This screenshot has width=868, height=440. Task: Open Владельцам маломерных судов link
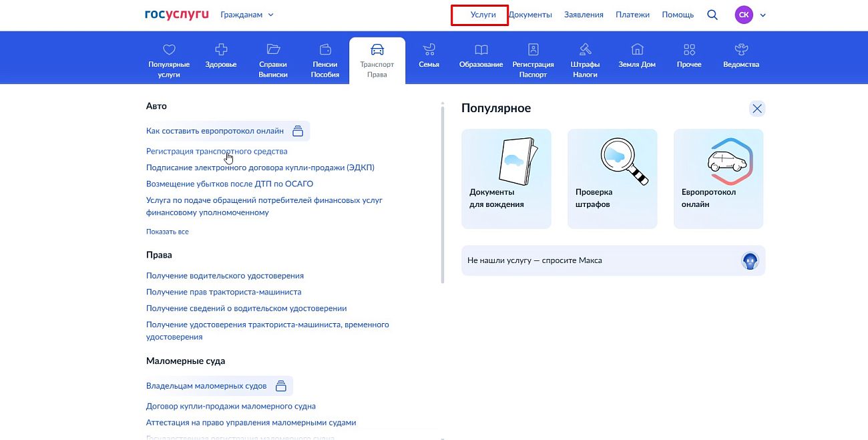click(x=206, y=386)
